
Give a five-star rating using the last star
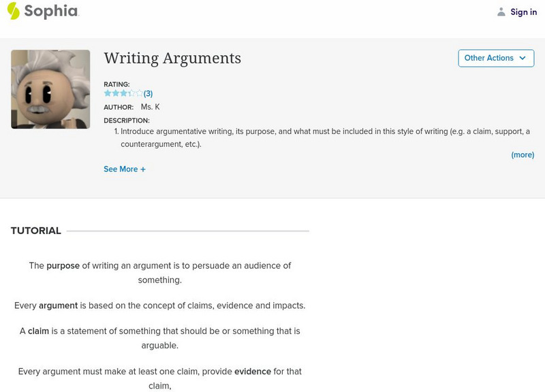coord(139,93)
